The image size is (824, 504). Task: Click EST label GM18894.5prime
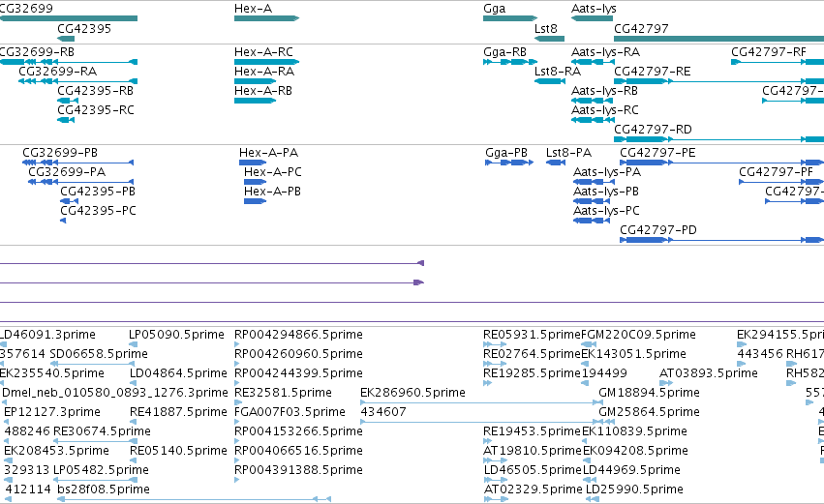(x=649, y=393)
